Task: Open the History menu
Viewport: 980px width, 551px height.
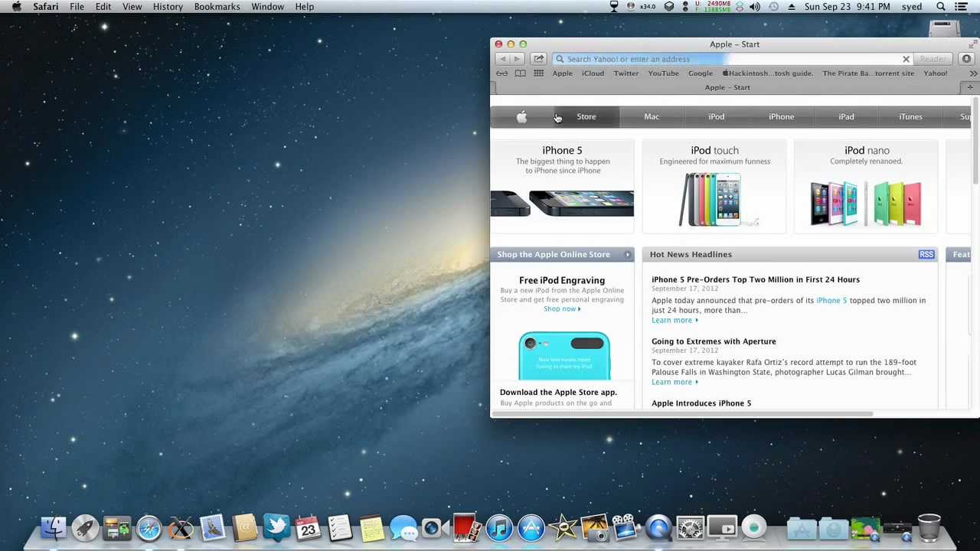Action: 168,7
